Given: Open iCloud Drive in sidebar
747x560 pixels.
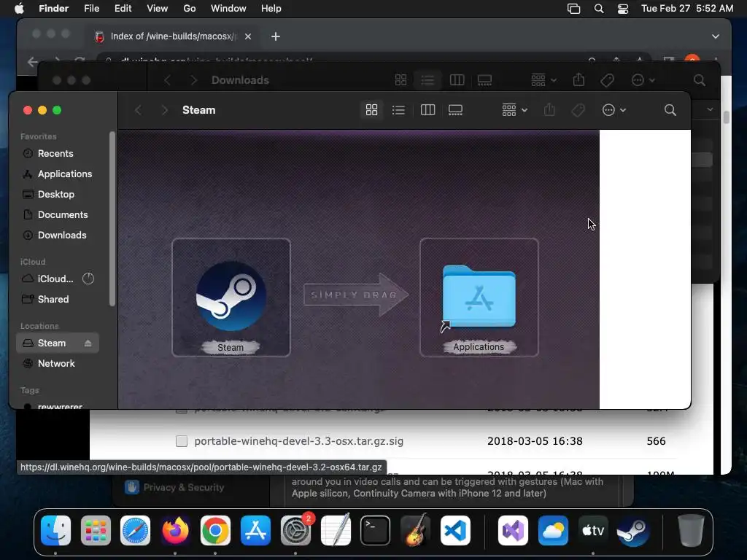Looking at the screenshot, I should pyautogui.click(x=55, y=279).
